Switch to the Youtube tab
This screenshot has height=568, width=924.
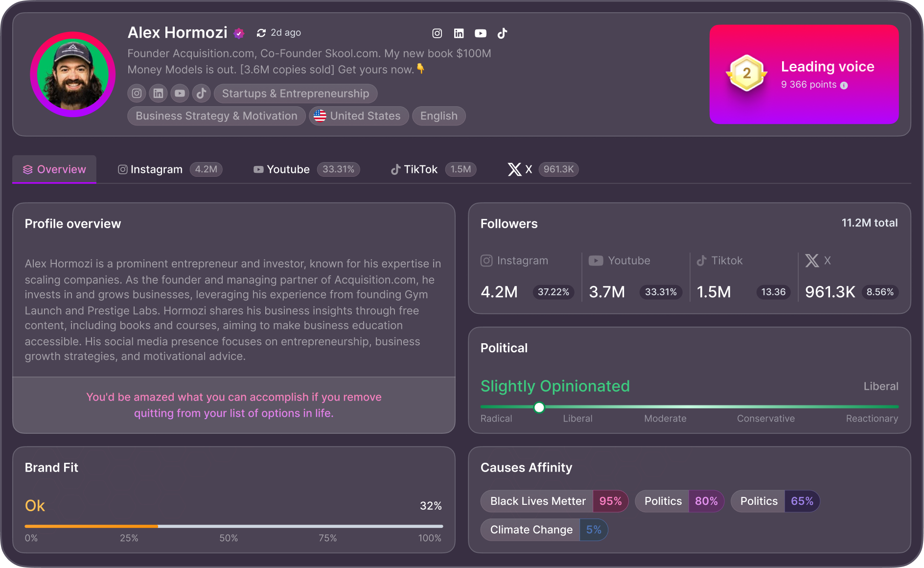point(306,169)
